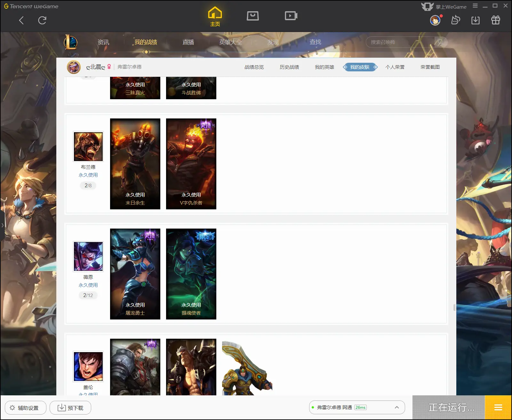The width and height of the screenshot is (512, 420).
Task: Click the summoner profile avatar
Action: [74, 67]
